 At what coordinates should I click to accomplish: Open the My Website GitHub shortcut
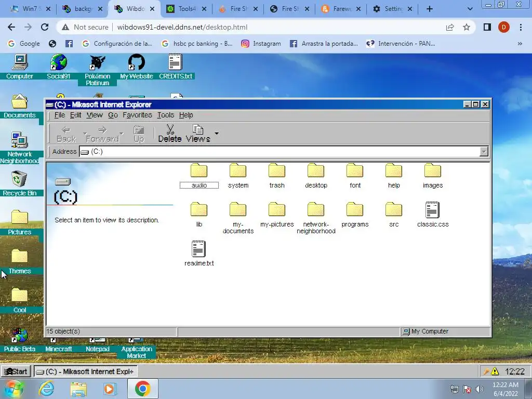click(137, 67)
